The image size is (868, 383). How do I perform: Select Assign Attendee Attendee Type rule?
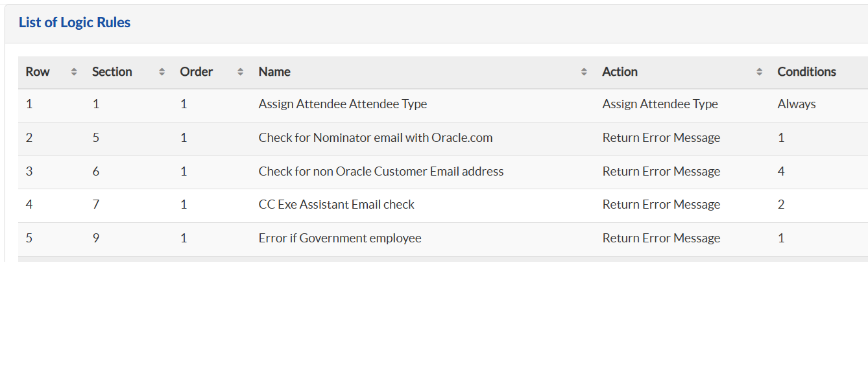tap(343, 104)
